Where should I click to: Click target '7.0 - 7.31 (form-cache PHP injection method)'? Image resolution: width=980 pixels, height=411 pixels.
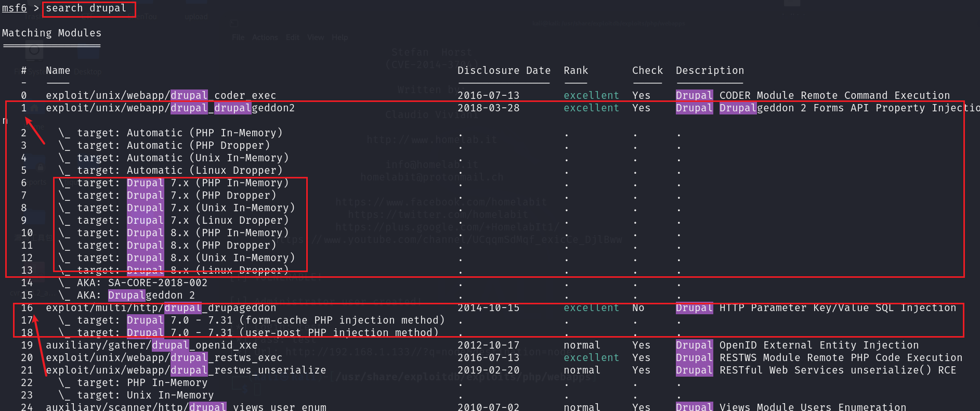pos(252,320)
